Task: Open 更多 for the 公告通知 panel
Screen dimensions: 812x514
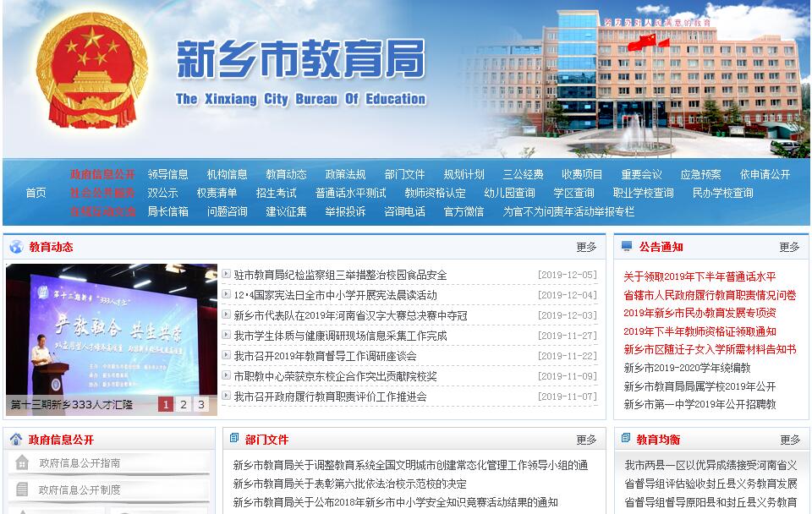Action: coord(789,247)
